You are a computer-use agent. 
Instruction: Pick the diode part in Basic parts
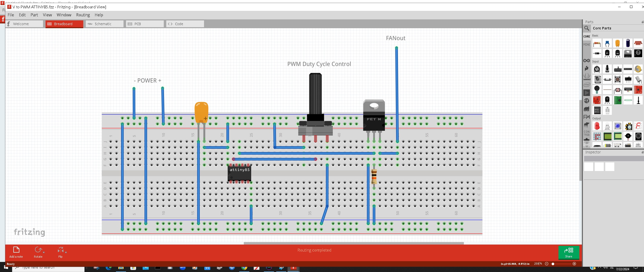click(x=597, y=53)
